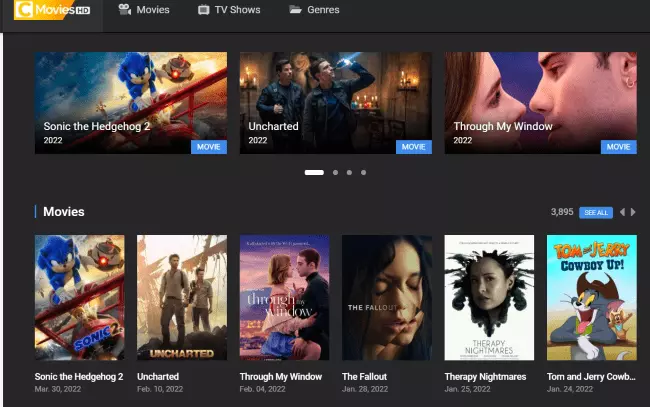Click the TV icon beside TV Shows
650x407 pixels.
(x=204, y=10)
